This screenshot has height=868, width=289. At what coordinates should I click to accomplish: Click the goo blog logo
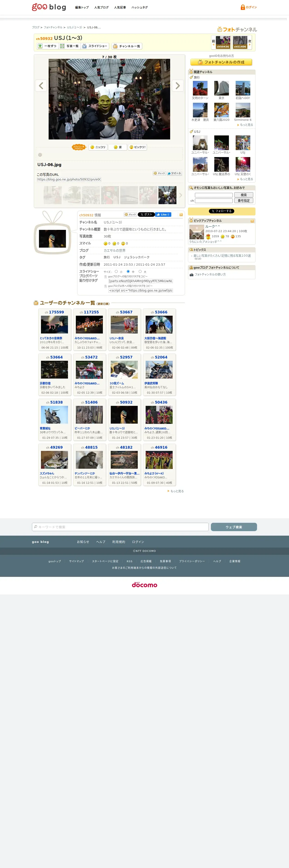coord(49,7)
